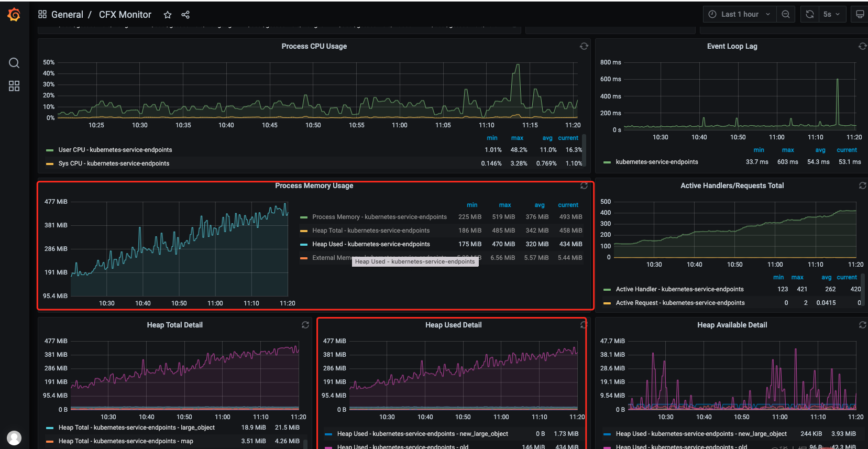The image size is (868, 449).
Task: Open the sidebar search icon
Action: point(14,63)
